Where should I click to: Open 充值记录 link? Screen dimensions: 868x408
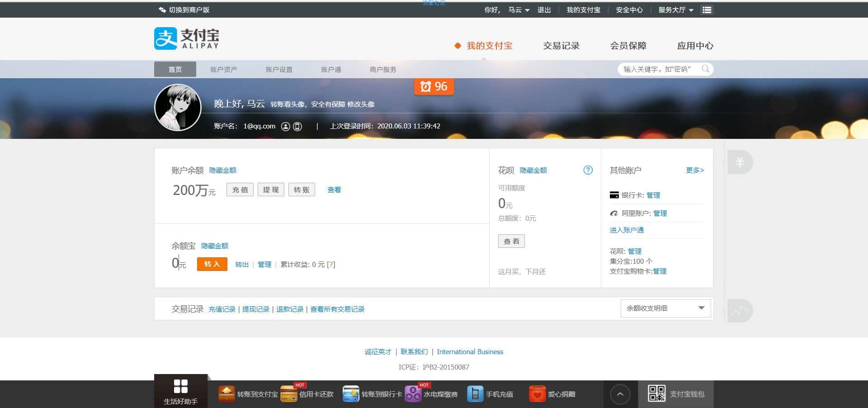point(222,309)
